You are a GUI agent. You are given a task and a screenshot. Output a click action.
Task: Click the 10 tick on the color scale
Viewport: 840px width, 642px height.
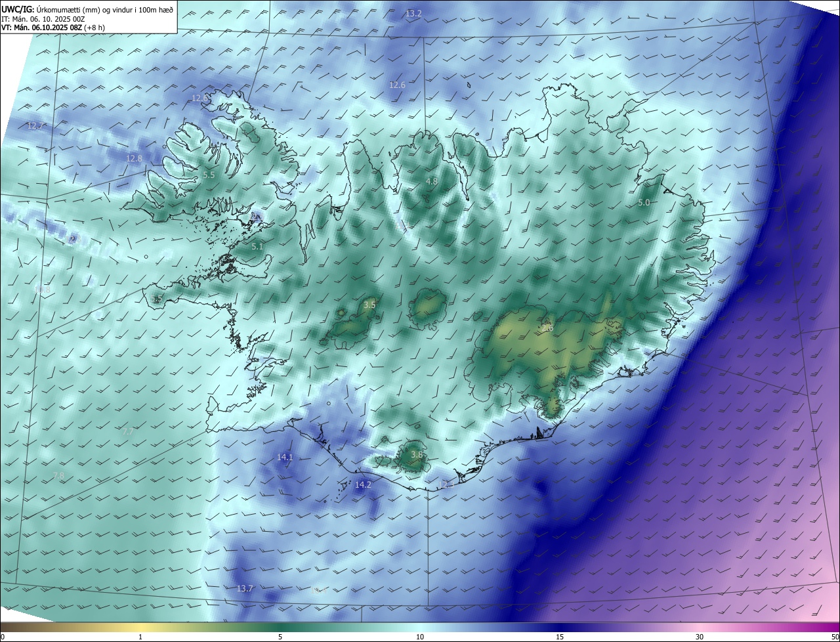click(420, 637)
